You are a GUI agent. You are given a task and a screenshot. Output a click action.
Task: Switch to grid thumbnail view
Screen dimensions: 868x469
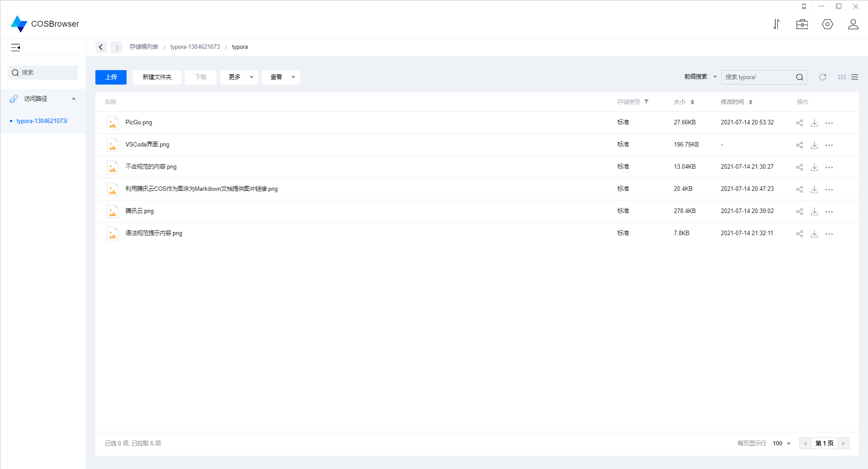[x=842, y=77]
